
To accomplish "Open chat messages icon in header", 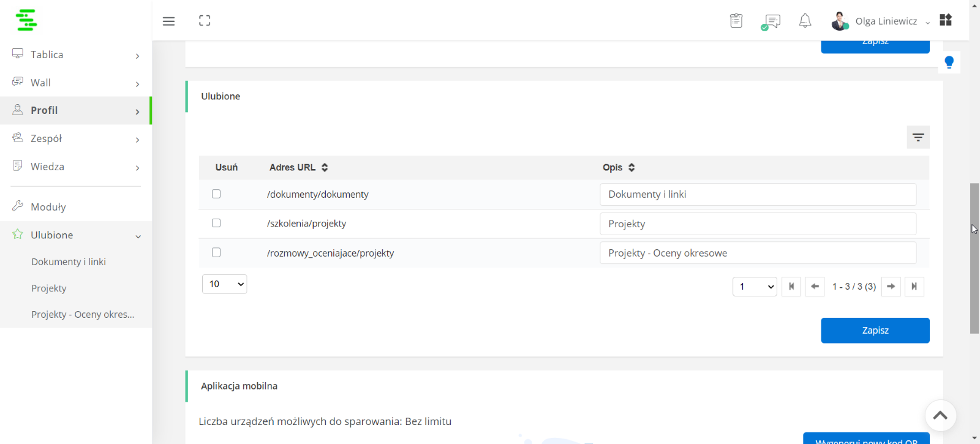I will [771, 22].
